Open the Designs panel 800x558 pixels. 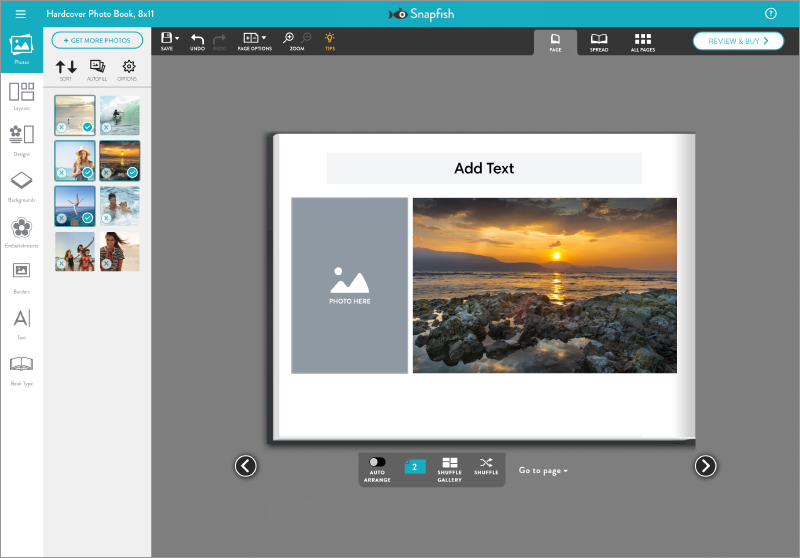click(x=21, y=139)
